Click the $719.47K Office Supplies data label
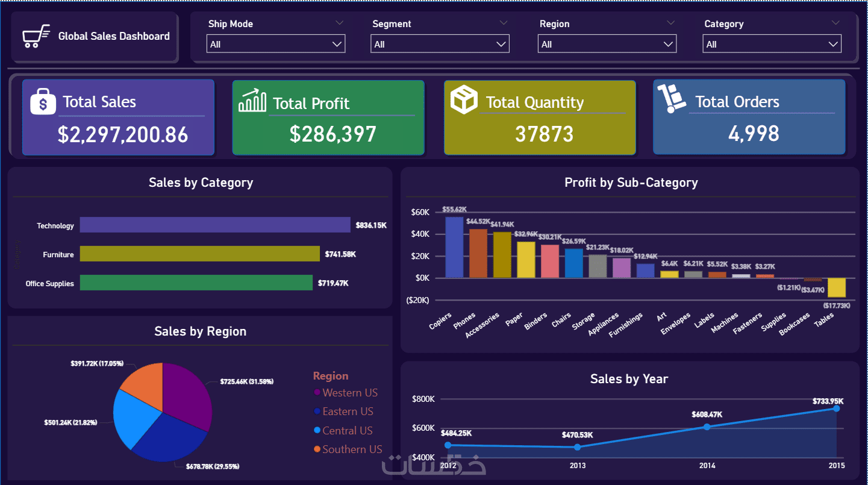The image size is (868, 485). 333,283
